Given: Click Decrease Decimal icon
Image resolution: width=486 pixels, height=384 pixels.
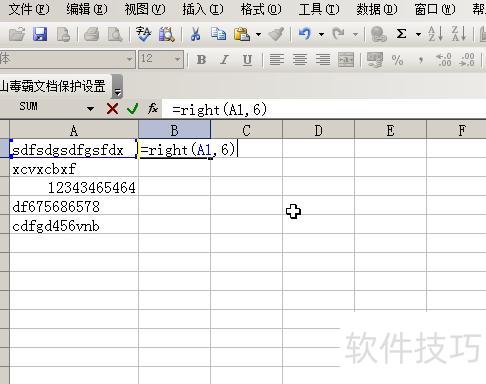Looking at the screenshot, I should coord(467,60).
